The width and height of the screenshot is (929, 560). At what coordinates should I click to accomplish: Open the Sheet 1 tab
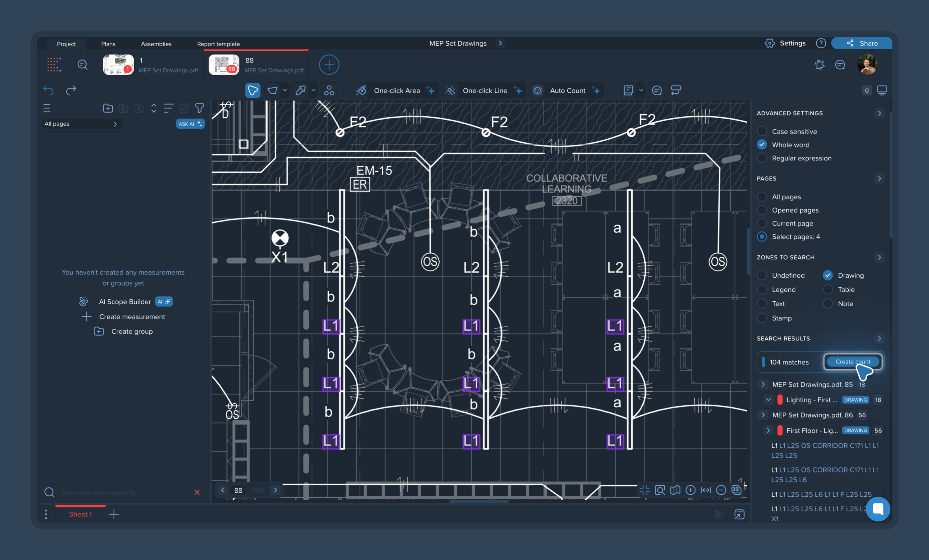point(80,514)
